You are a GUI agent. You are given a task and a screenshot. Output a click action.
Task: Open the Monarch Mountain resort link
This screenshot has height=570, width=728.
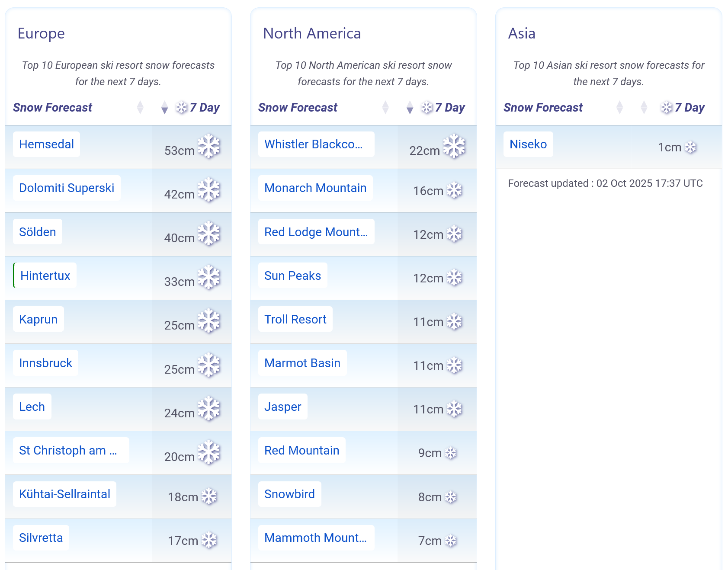(x=315, y=188)
